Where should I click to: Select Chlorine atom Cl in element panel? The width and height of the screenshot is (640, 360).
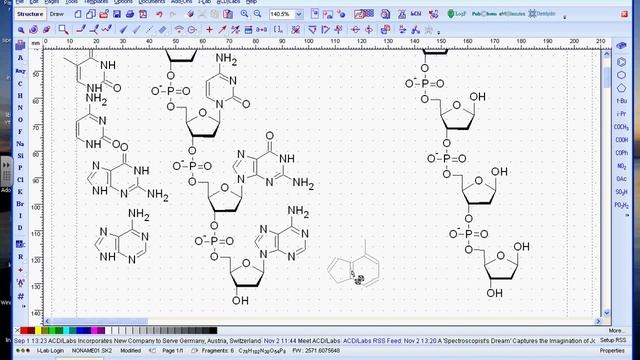(20, 180)
